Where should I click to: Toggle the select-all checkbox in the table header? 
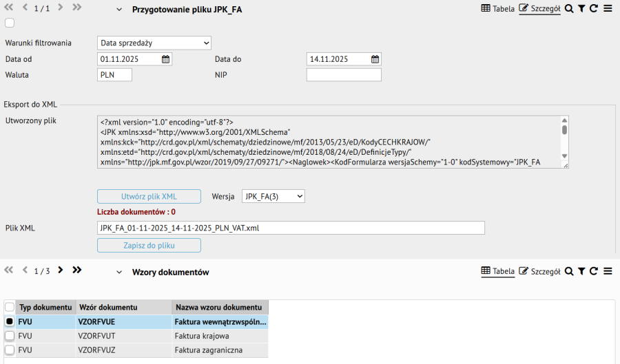point(10,307)
